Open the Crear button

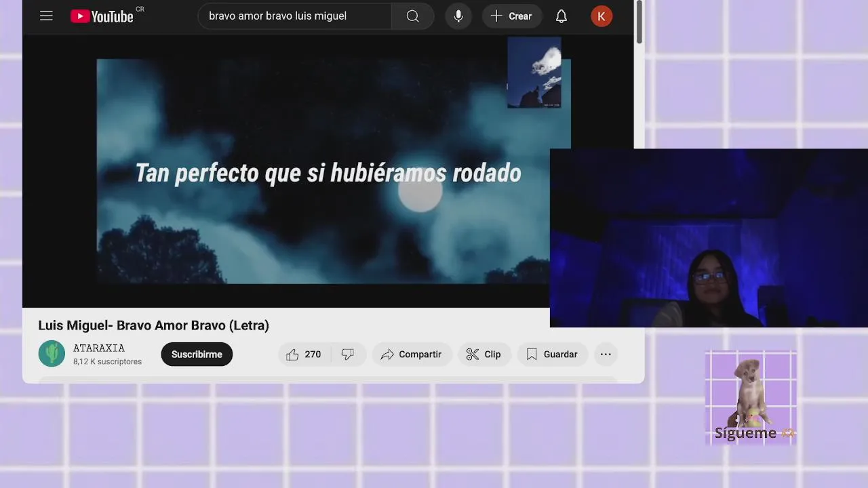(512, 16)
